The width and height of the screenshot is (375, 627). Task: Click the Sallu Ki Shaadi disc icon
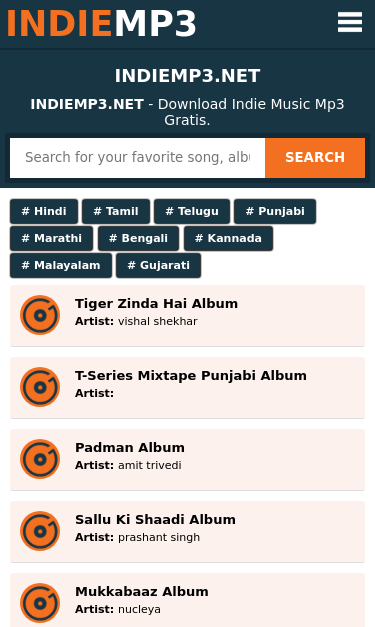[40, 531]
